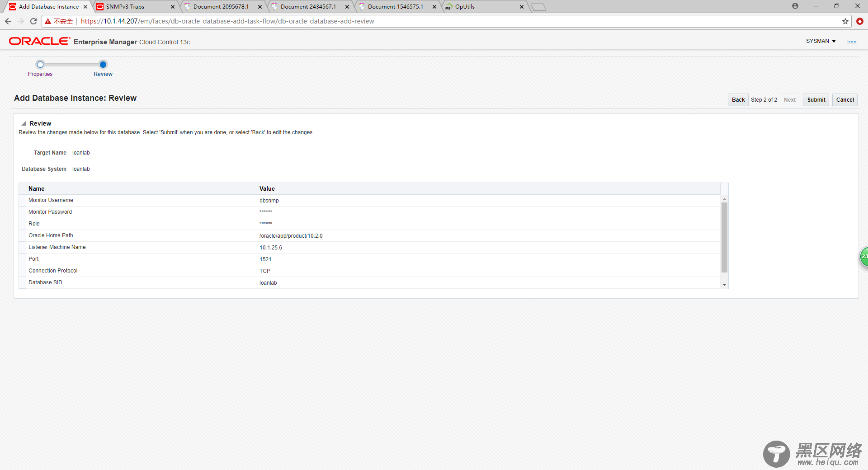Click the Value column header

point(488,189)
